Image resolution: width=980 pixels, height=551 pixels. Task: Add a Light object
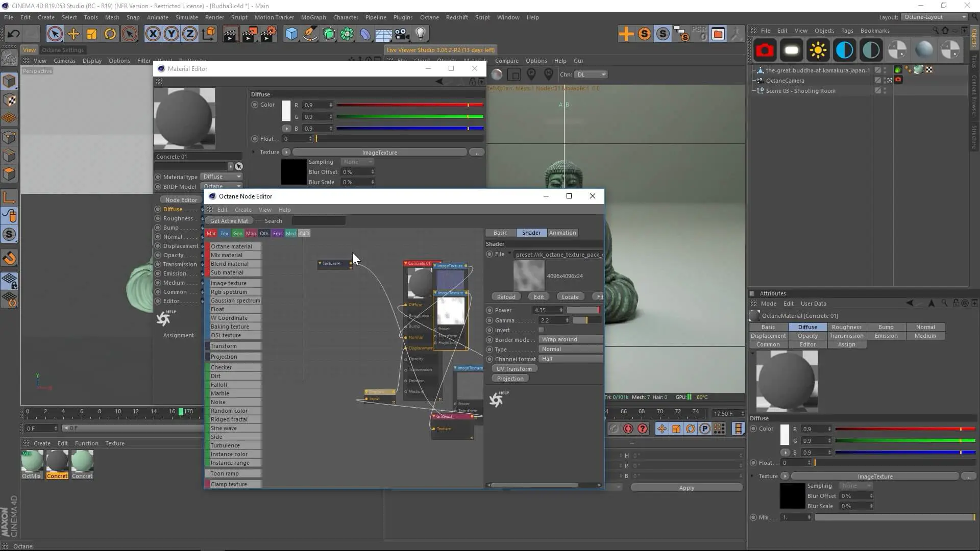(x=421, y=34)
